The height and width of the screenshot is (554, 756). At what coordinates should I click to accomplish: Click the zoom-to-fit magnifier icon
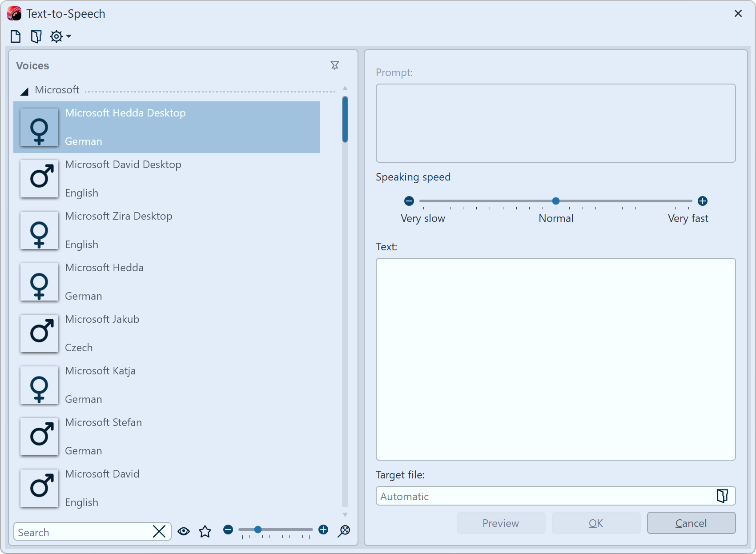point(343,530)
